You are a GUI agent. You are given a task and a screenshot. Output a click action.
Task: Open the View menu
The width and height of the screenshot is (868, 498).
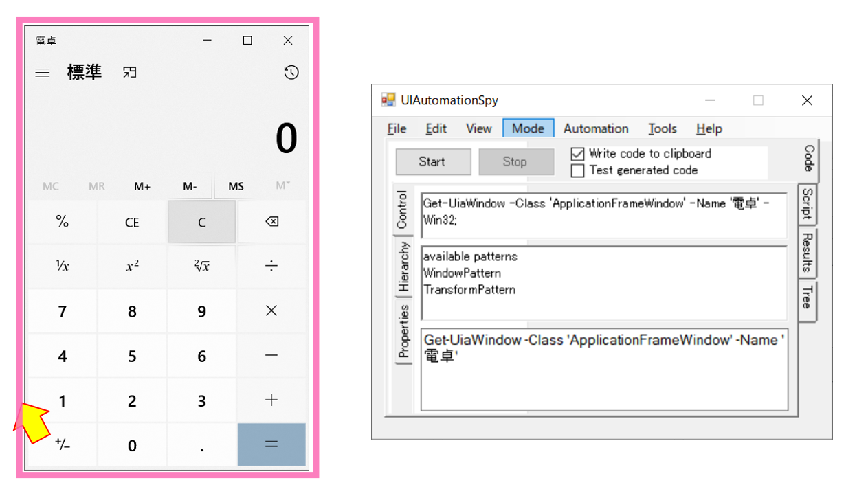point(478,128)
